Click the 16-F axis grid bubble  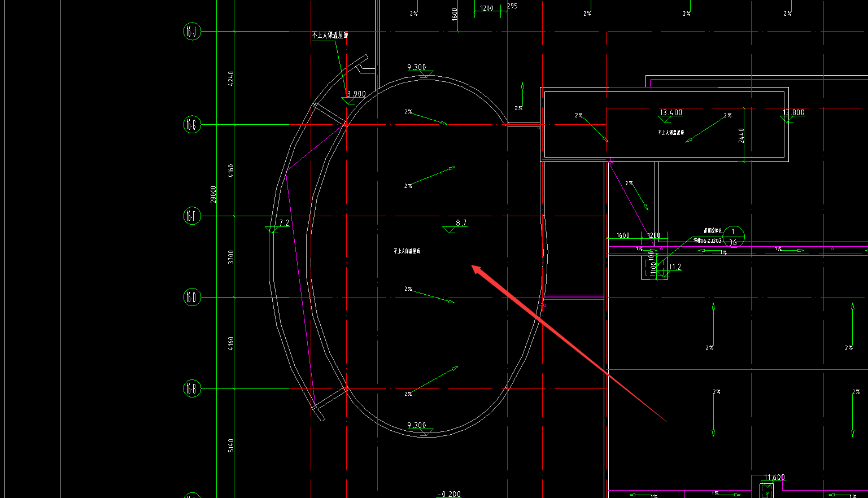(x=192, y=216)
